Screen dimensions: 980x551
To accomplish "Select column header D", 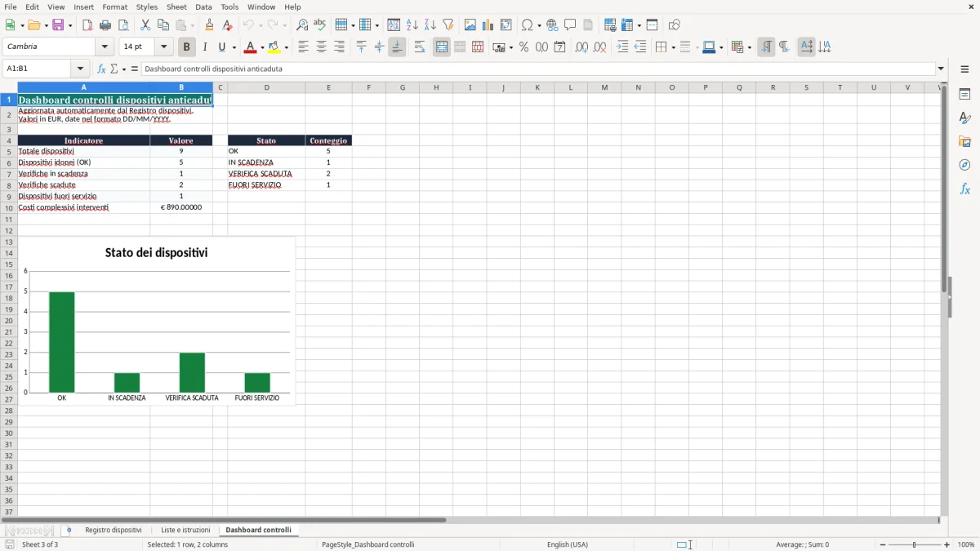I will click(266, 87).
